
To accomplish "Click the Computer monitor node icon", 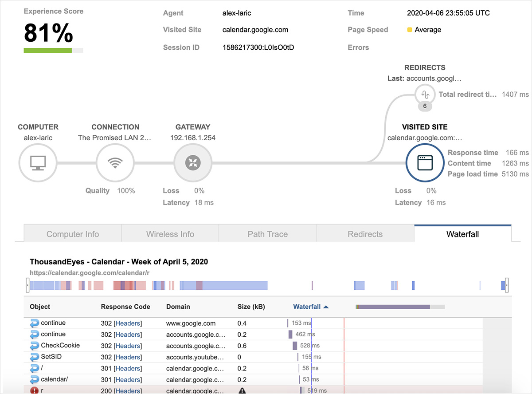I will (38, 163).
